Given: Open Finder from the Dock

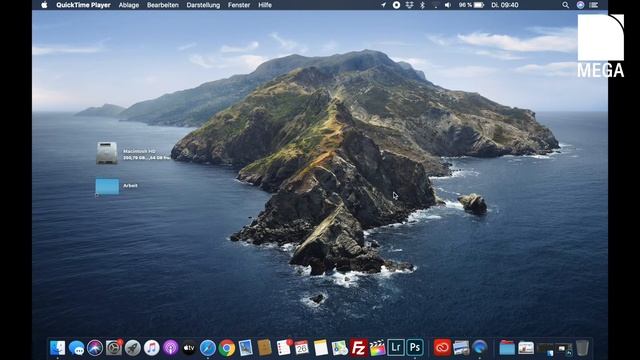Looking at the screenshot, I should coord(58,348).
